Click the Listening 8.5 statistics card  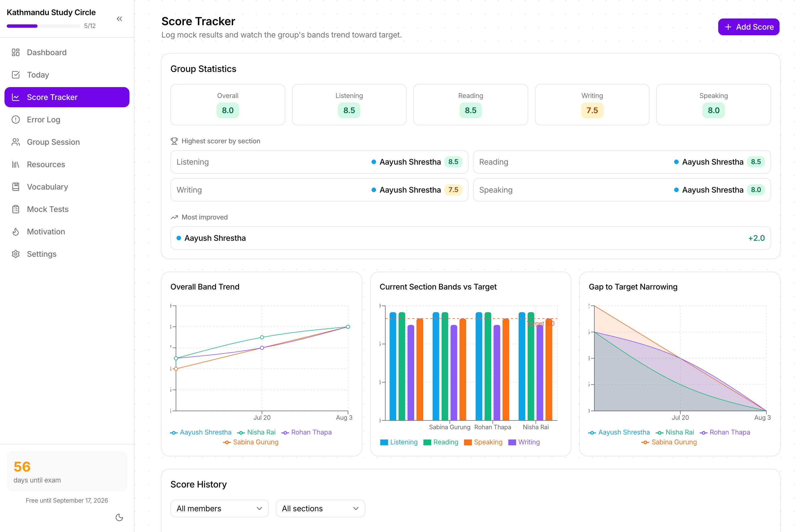pos(349,104)
